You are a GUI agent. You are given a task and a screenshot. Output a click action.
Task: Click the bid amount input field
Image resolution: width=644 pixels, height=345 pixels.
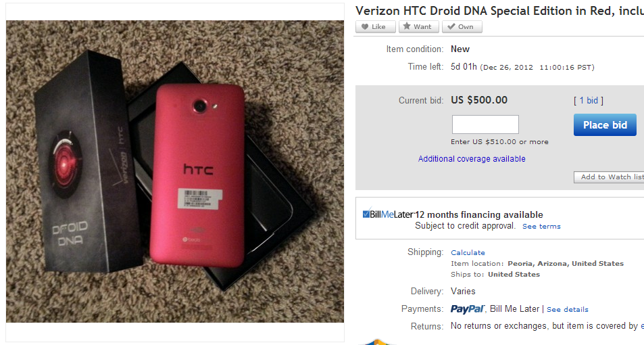(485, 124)
